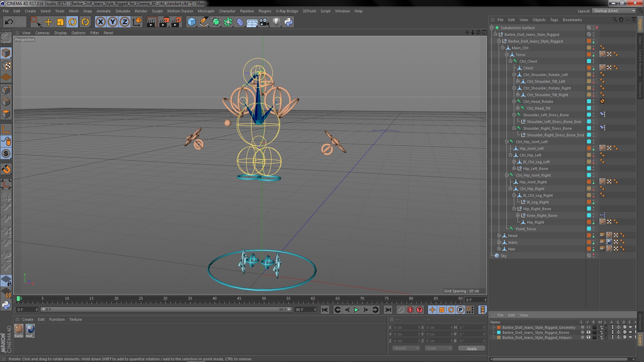Click the Enable Axis L icon
Screen dimensions: 644x362
pyautogui.click(x=6, y=129)
